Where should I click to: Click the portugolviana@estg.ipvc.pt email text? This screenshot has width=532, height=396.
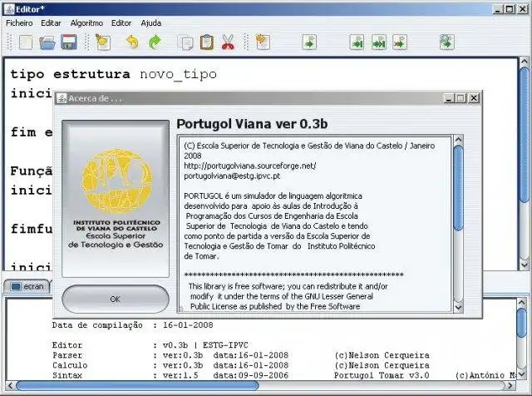point(232,176)
